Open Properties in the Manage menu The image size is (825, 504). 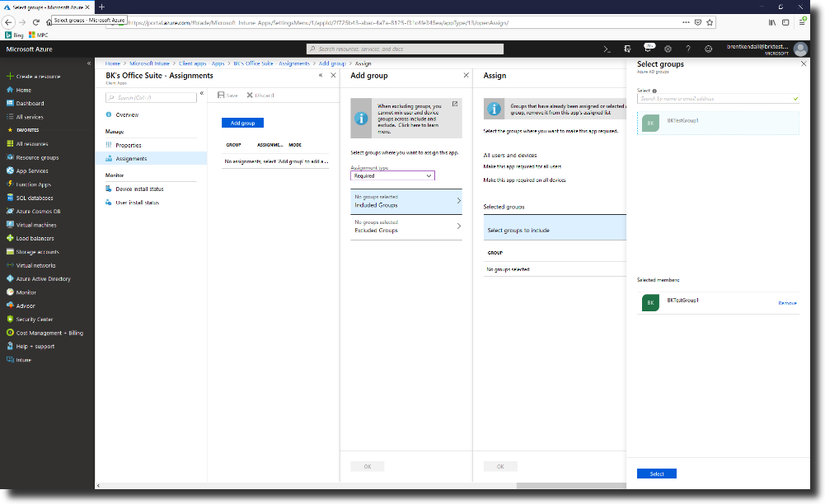pyautogui.click(x=129, y=146)
